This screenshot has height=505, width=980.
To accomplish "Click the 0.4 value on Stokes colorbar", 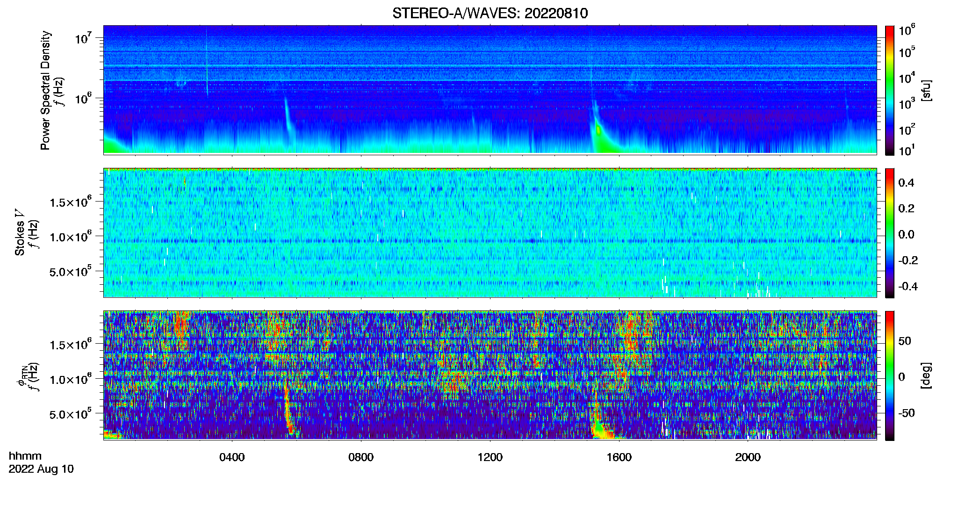I will pyautogui.click(x=906, y=182).
